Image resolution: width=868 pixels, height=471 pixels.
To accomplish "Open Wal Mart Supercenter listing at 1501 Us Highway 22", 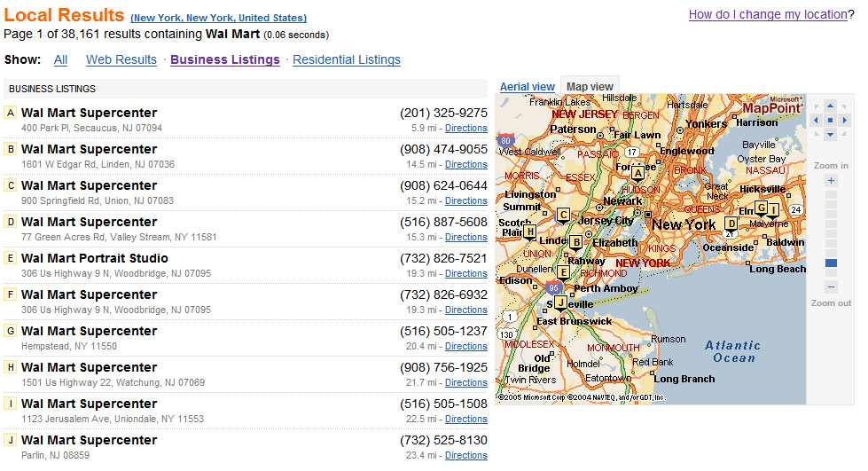I will [x=90, y=367].
